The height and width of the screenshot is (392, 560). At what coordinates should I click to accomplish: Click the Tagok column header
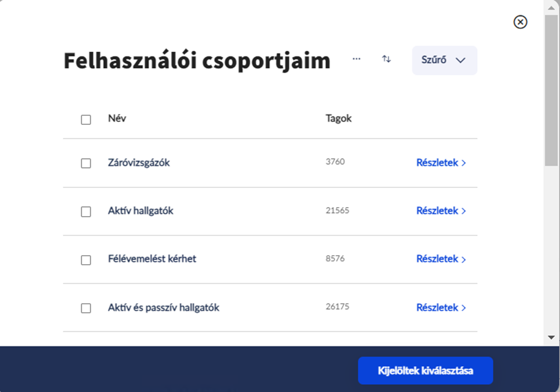coord(339,118)
